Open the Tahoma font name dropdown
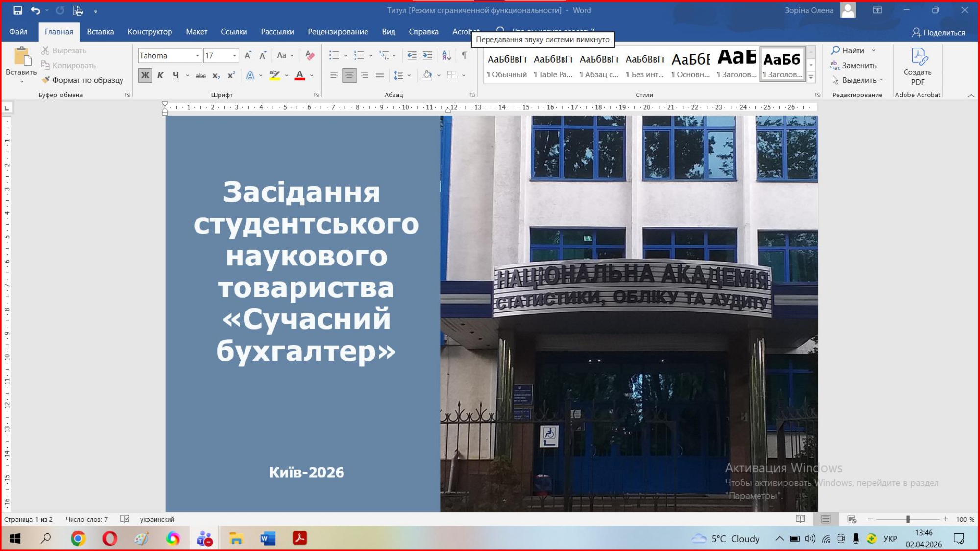Viewport: 980px width, 551px height. click(x=197, y=56)
